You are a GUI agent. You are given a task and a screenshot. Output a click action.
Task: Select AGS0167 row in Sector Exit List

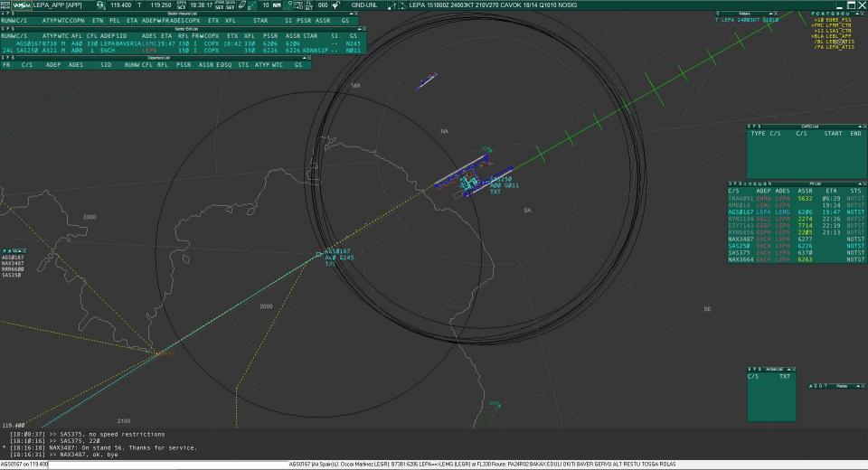[x=183, y=43]
